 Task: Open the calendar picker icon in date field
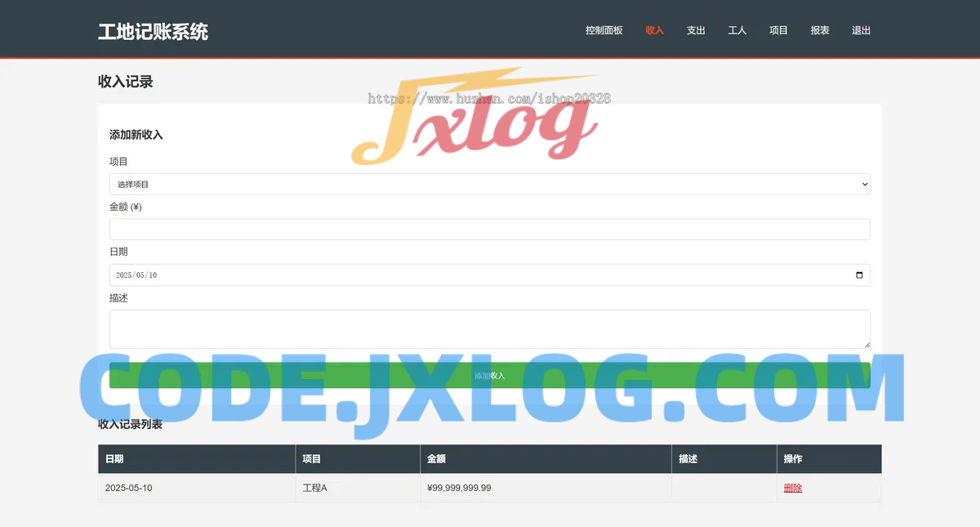(x=859, y=275)
